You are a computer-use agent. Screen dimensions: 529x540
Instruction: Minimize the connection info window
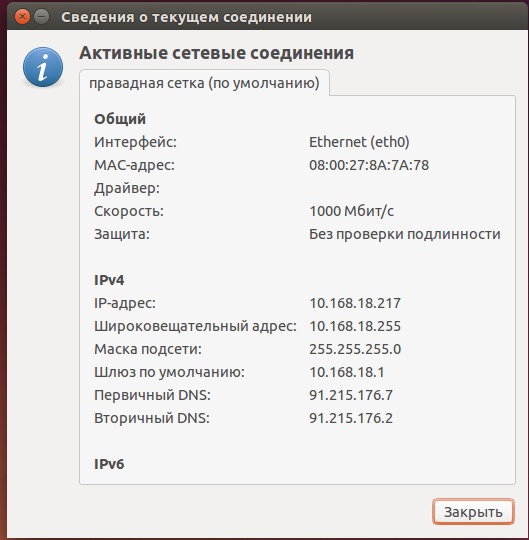pyautogui.click(x=42, y=17)
